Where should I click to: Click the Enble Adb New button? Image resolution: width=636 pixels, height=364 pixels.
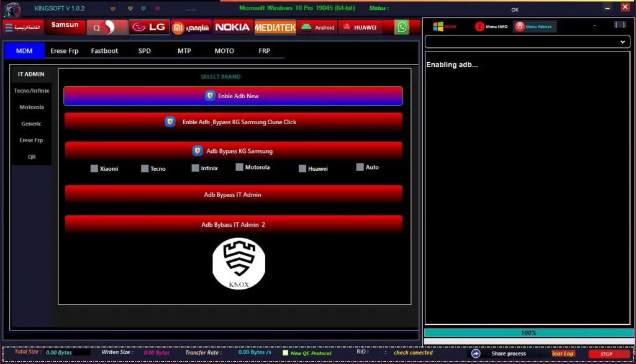[234, 96]
